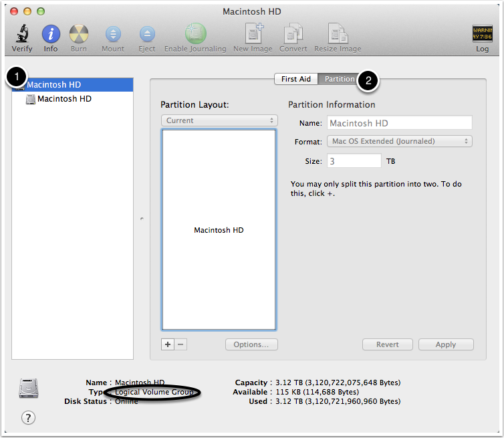Click the partition Name input field
Viewport: 504px width, 438px height.
tap(400, 123)
